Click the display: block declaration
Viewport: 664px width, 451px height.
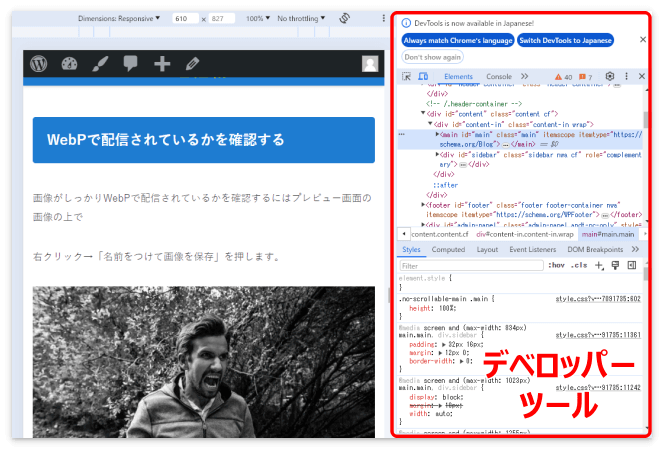pos(436,397)
